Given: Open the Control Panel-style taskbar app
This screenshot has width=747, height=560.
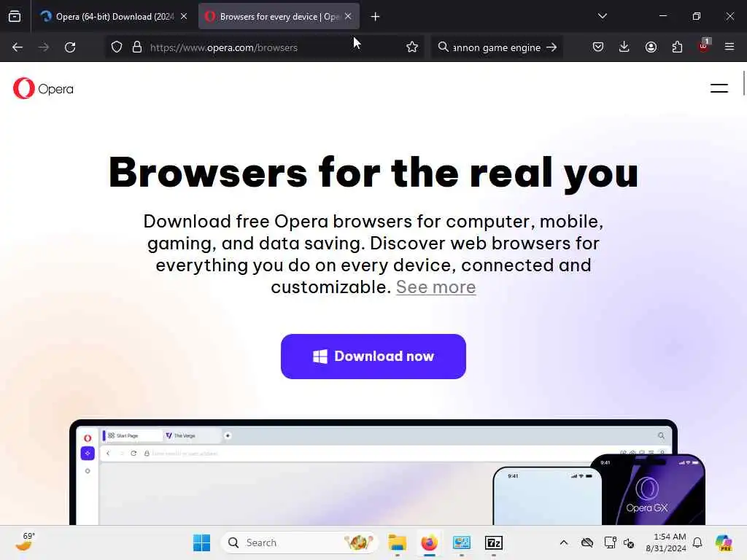Looking at the screenshot, I should click(x=462, y=542).
